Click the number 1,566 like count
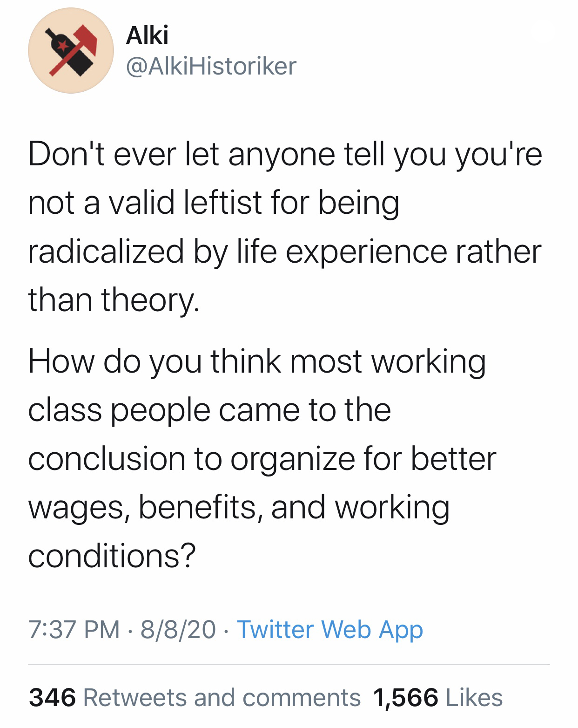Image resolution: width=578 pixels, height=728 pixels. pos(405,697)
